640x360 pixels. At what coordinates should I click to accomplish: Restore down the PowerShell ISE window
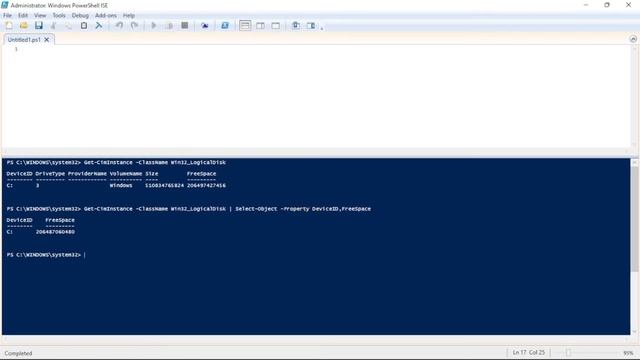pyautogui.click(x=607, y=5)
